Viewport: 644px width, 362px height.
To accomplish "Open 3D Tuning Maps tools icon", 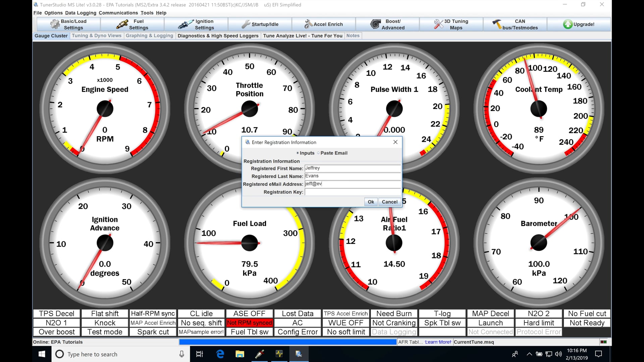I will [438, 24].
